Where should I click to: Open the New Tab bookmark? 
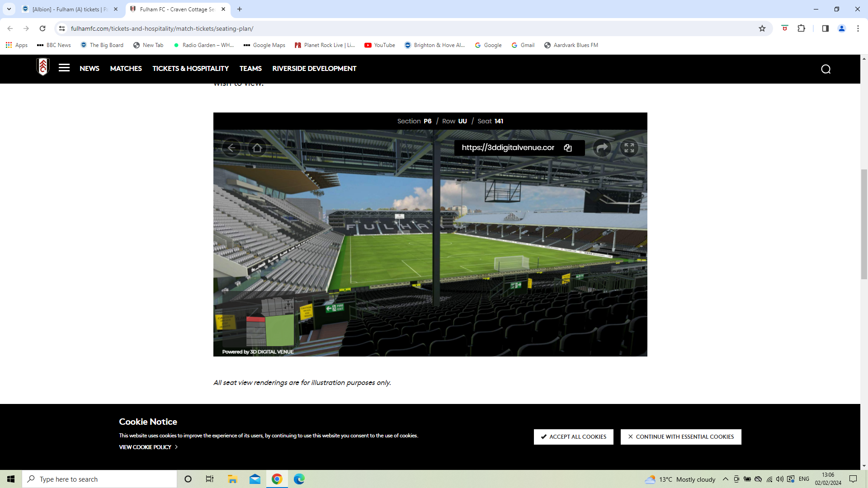tap(148, 45)
